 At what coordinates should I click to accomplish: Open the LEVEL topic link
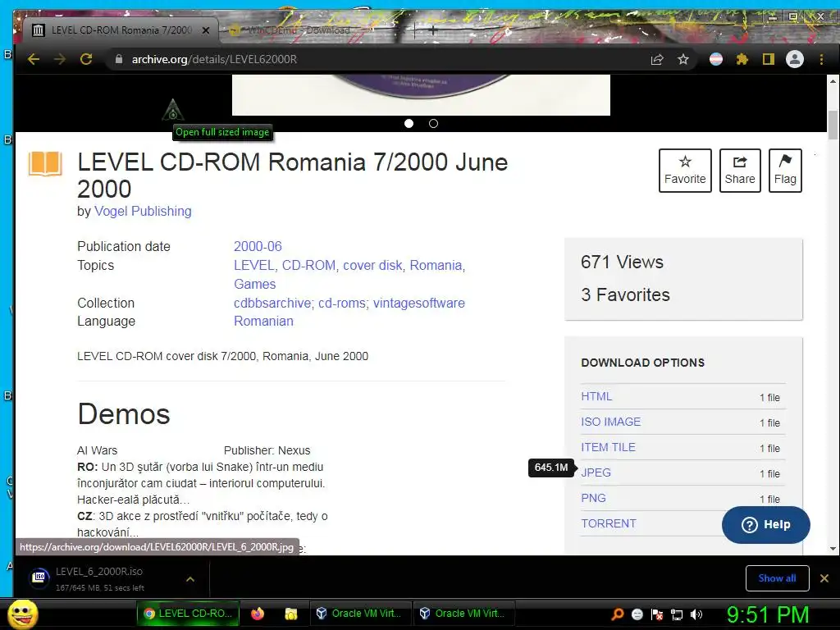click(x=254, y=265)
